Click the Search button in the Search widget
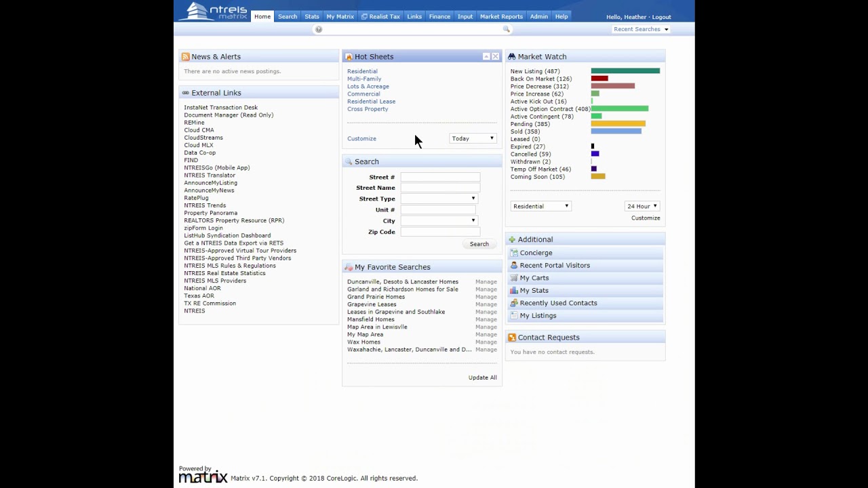Screen dimensions: 868x488 click(479, 244)
